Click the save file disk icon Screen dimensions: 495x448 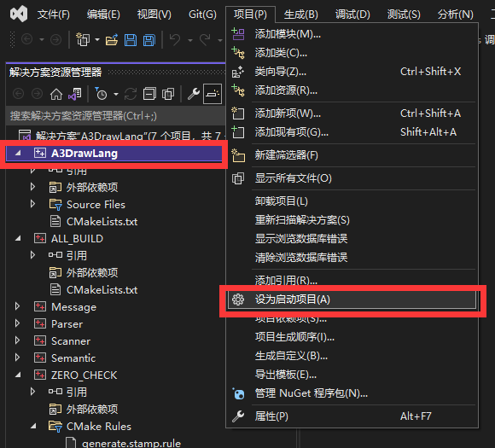tap(131, 40)
